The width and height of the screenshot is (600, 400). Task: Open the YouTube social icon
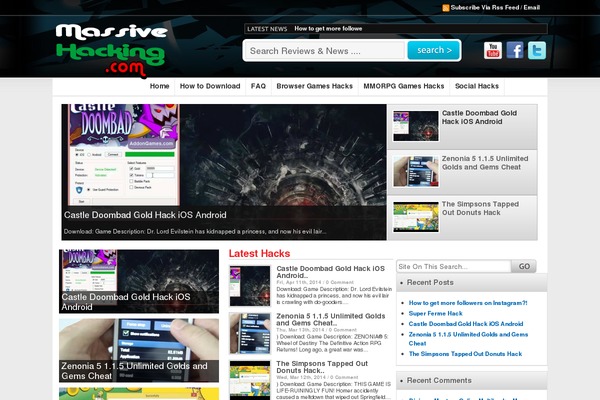[x=493, y=51]
